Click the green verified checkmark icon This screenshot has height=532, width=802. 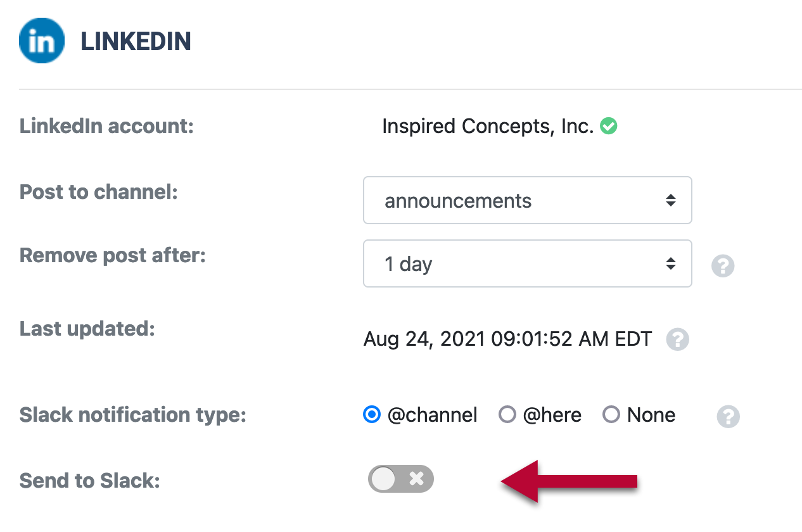click(x=609, y=127)
